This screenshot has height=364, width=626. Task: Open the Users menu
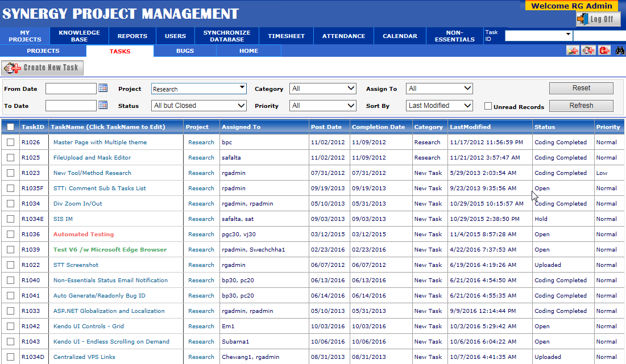point(175,36)
